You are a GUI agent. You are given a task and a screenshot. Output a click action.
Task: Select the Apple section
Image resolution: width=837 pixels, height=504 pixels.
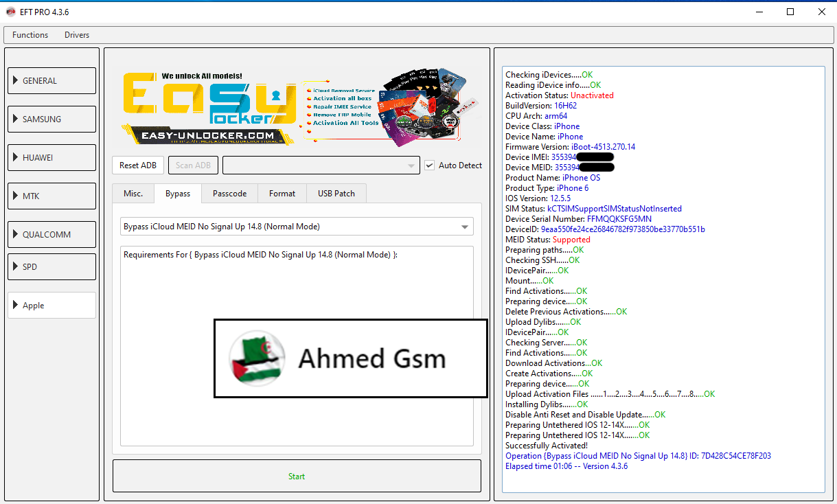[x=51, y=305]
